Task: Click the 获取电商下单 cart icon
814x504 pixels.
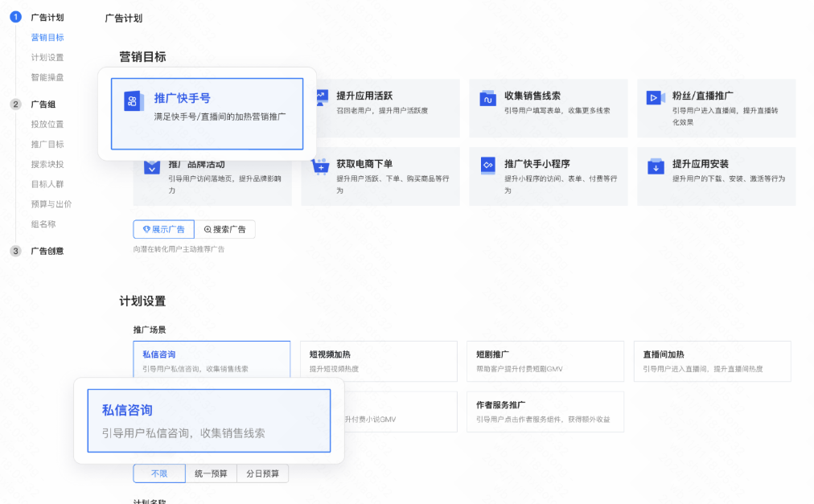Action: tap(320, 166)
